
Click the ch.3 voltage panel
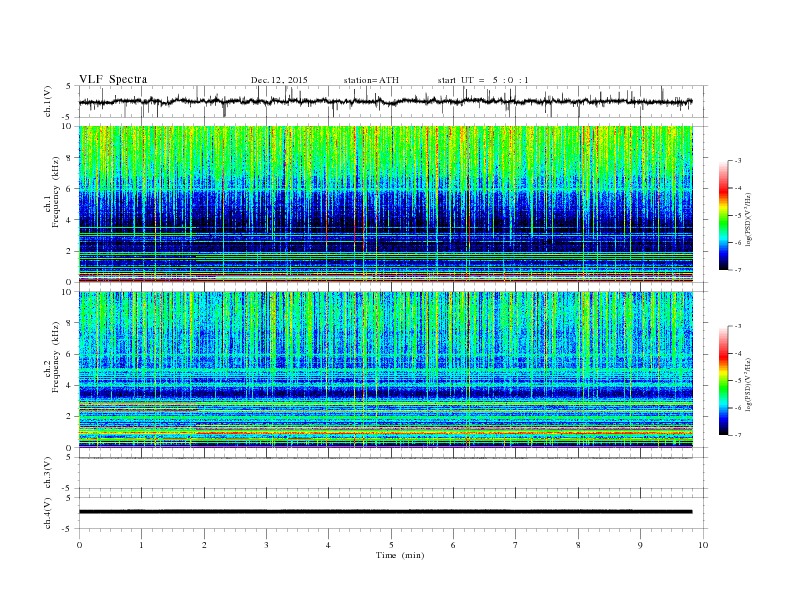pos(393,473)
